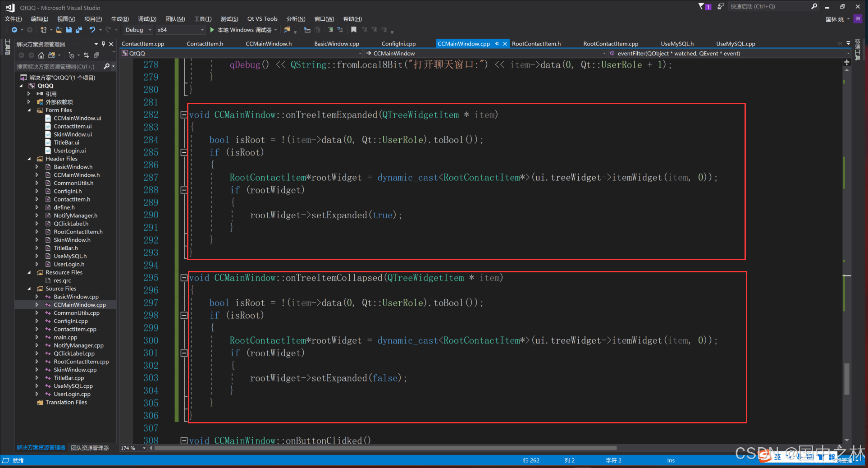Collapse the Source Files folder
The image size is (868, 468).
pyautogui.click(x=29, y=289)
